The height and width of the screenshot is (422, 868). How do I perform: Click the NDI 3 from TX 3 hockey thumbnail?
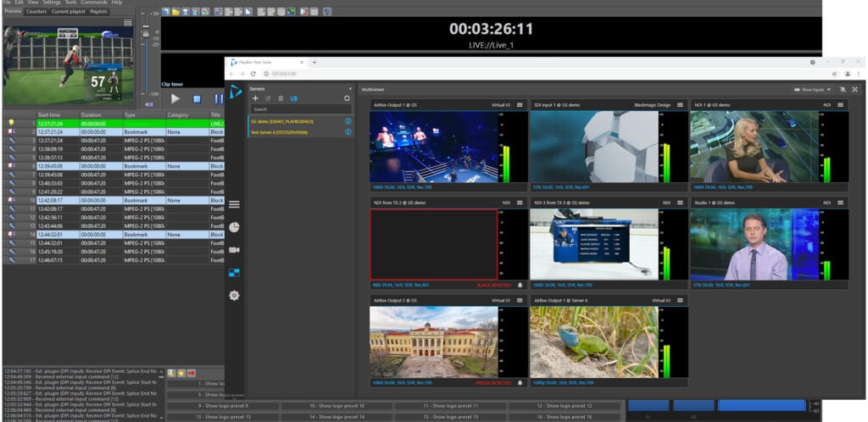tap(594, 244)
